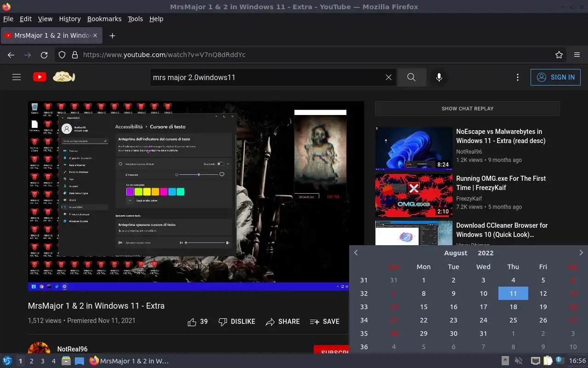Click NotReal96 channel avatar
Screen dimensions: 588x368
pyautogui.click(x=39, y=348)
